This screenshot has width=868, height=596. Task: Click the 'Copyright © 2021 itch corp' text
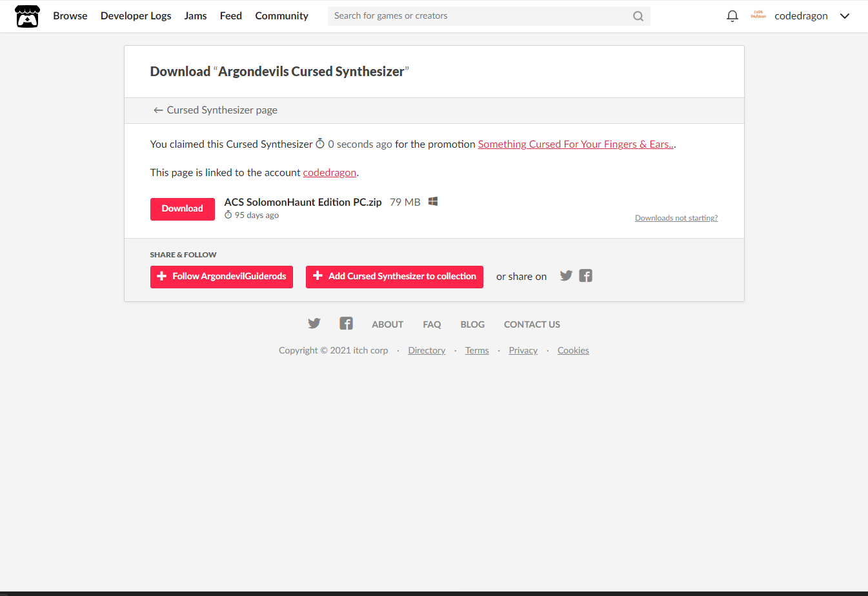334,351
